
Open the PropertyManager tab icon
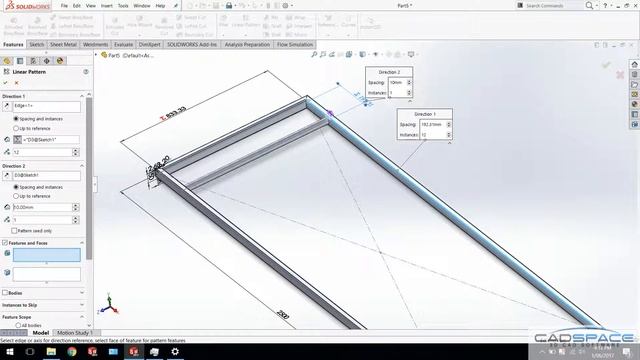(20, 61)
